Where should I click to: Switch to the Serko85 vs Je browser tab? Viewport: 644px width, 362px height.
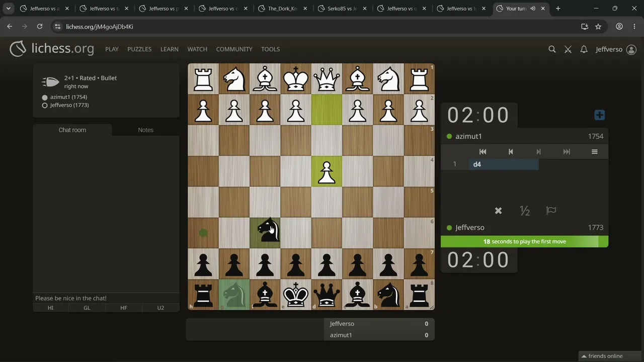pos(343,9)
